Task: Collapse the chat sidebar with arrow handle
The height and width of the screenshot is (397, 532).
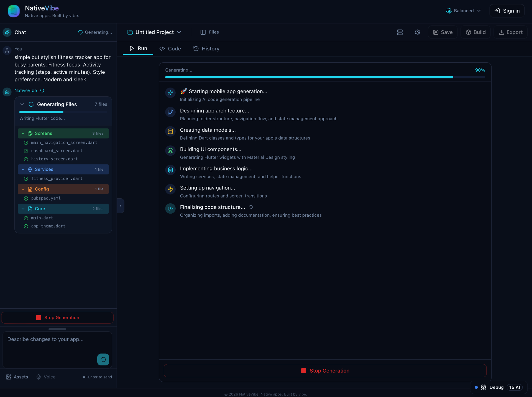Action: point(121,206)
